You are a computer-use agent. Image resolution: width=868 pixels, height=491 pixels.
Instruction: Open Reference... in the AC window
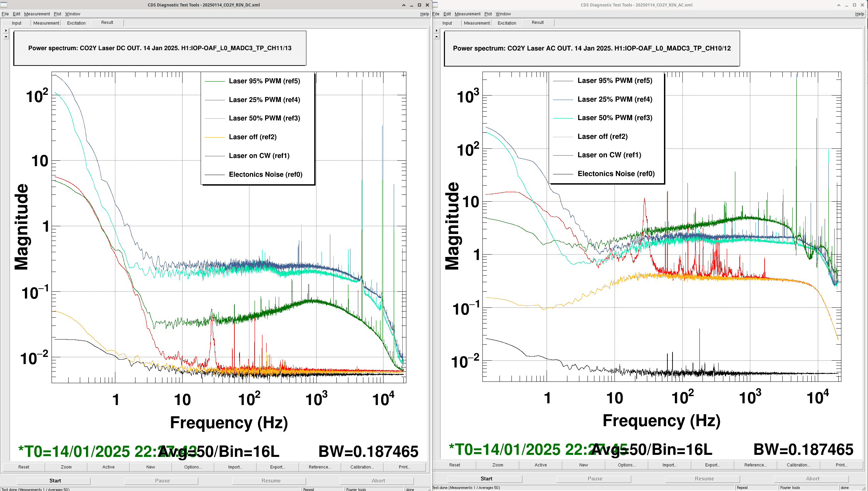[756, 465]
